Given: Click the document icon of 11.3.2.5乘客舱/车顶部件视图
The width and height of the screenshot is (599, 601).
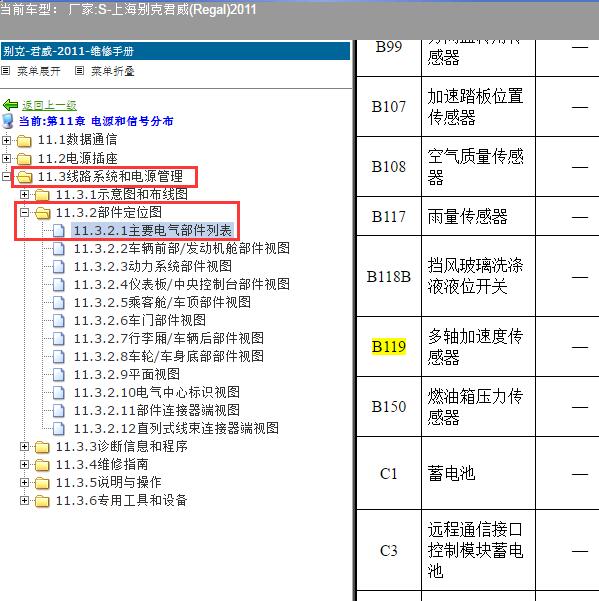Looking at the screenshot, I should [x=59, y=302].
